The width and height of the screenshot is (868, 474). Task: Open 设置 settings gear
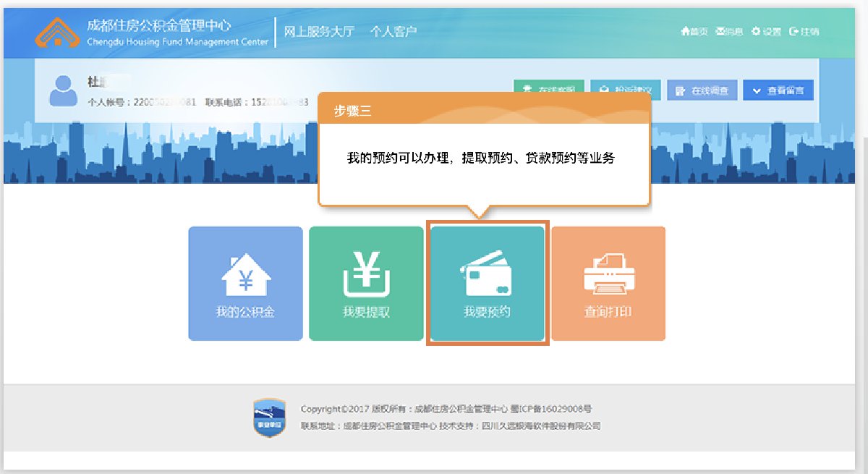tap(766, 32)
